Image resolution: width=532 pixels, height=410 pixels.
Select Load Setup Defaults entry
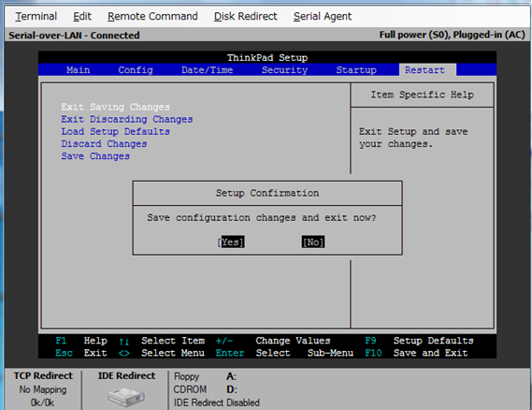pos(115,131)
